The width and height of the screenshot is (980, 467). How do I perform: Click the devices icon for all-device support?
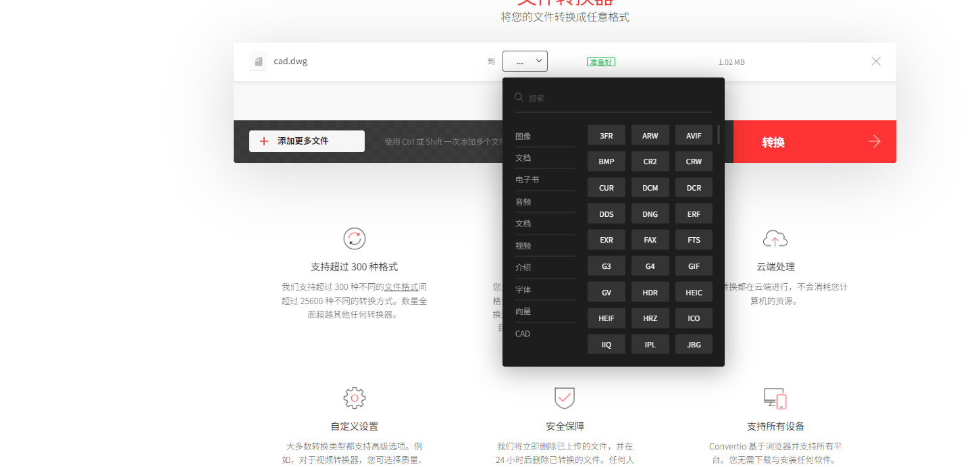(775, 398)
